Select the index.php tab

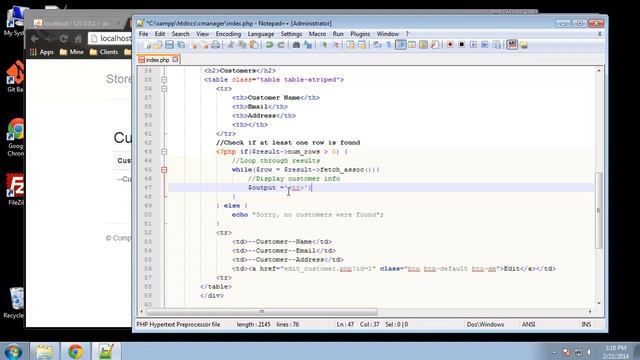click(x=157, y=60)
